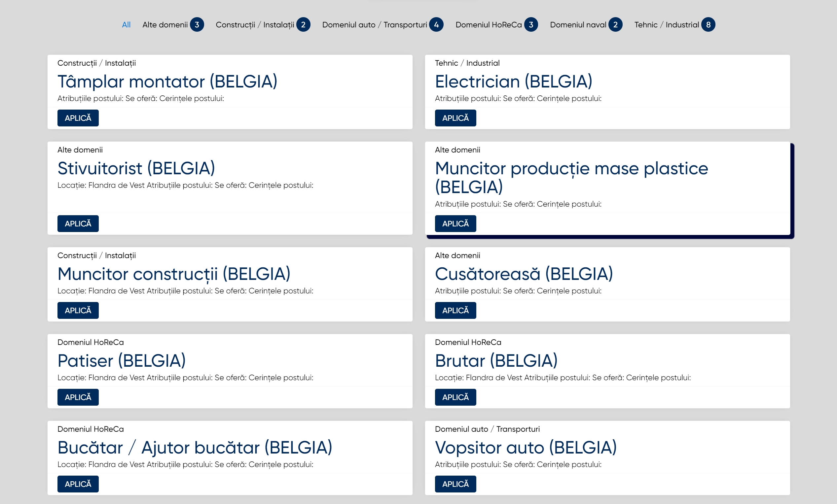Viewport: 837px width, 504px height.
Task: Filter by Tehnic / Industrial category
Action: point(667,25)
